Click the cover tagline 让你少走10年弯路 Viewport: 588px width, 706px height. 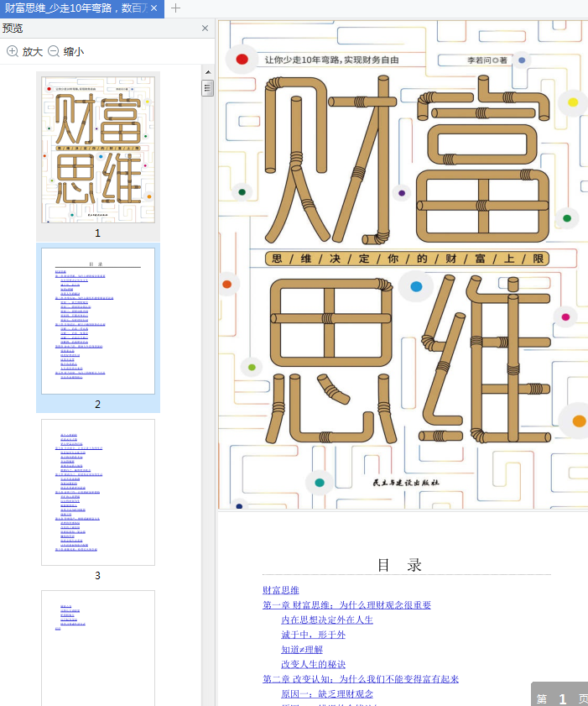pos(331,60)
